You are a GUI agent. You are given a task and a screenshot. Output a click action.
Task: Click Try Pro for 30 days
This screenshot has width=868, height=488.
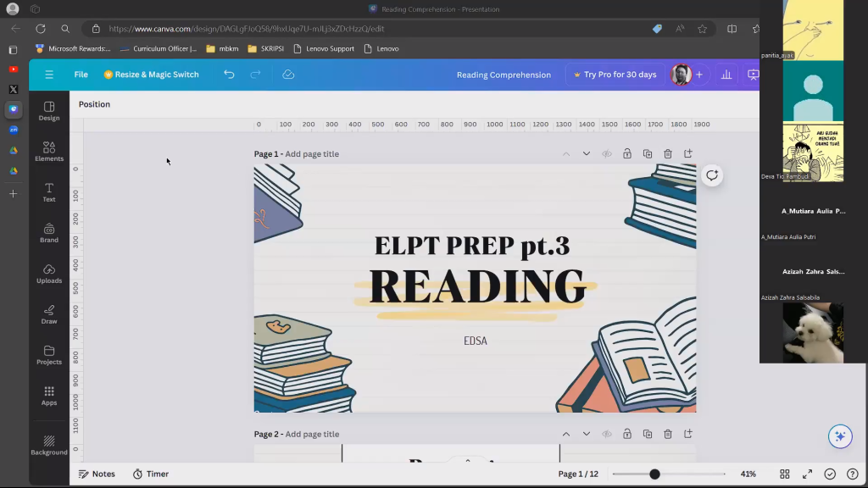coord(615,75)
